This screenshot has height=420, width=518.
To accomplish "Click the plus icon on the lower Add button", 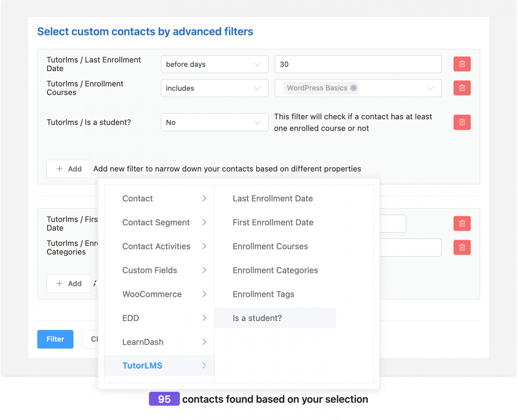I will (x=60, y=283).
